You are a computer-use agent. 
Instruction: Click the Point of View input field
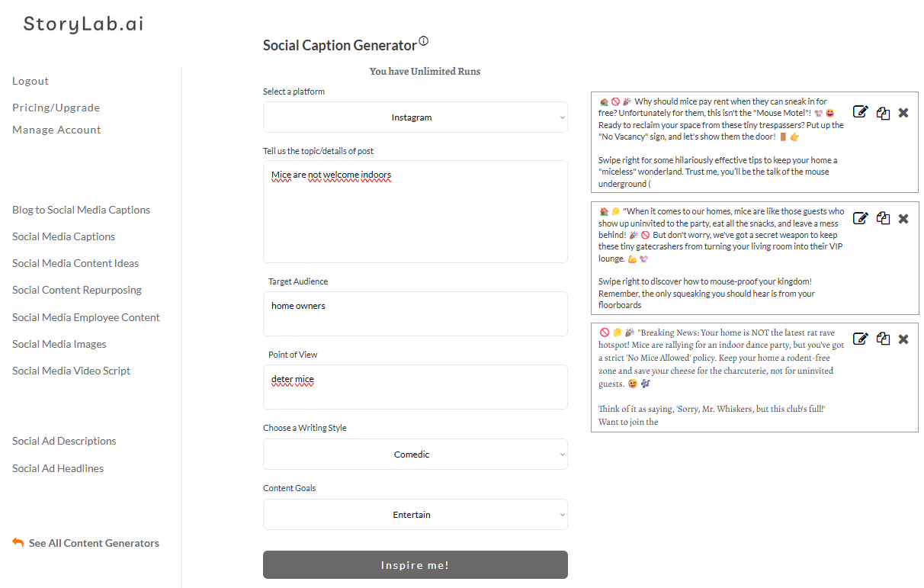point(415,387)
